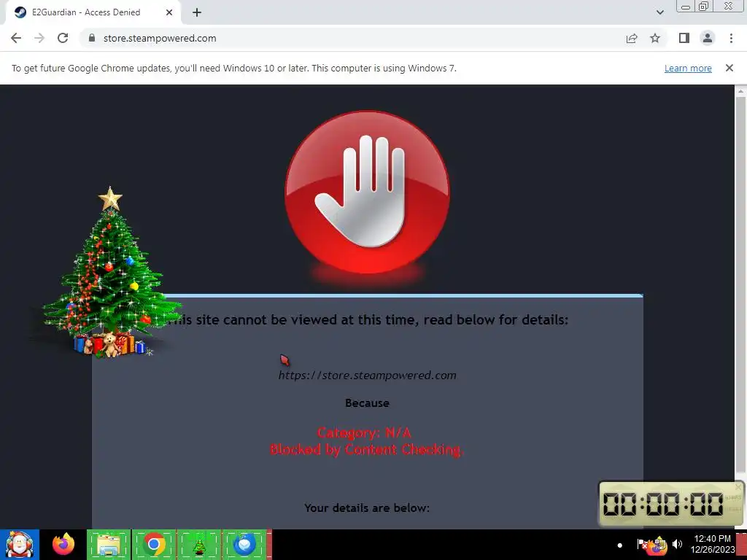Click the digital timer widget display
The width and height of the screenshot is (747, 560).
coord(663,505)
